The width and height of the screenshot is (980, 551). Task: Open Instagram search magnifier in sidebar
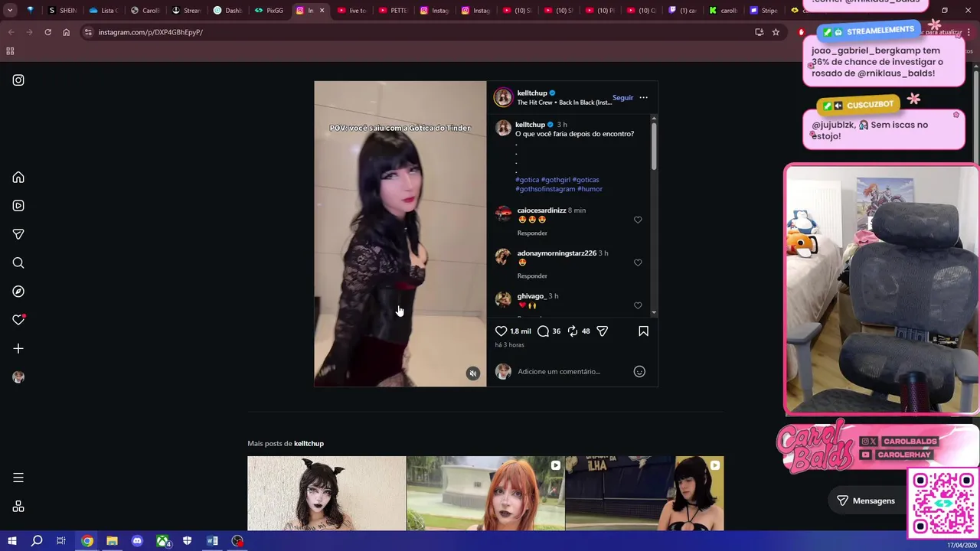pyautogui.click(x=18, y=263)
